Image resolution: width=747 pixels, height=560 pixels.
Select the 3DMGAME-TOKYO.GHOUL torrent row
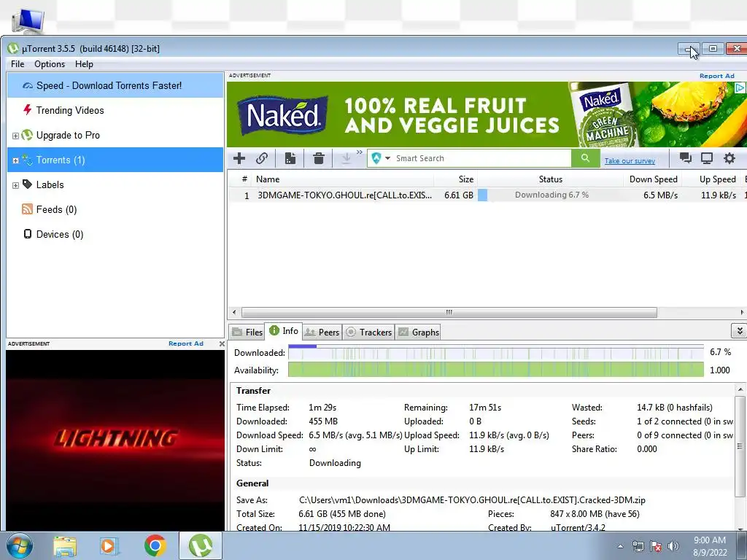(487, 195)
